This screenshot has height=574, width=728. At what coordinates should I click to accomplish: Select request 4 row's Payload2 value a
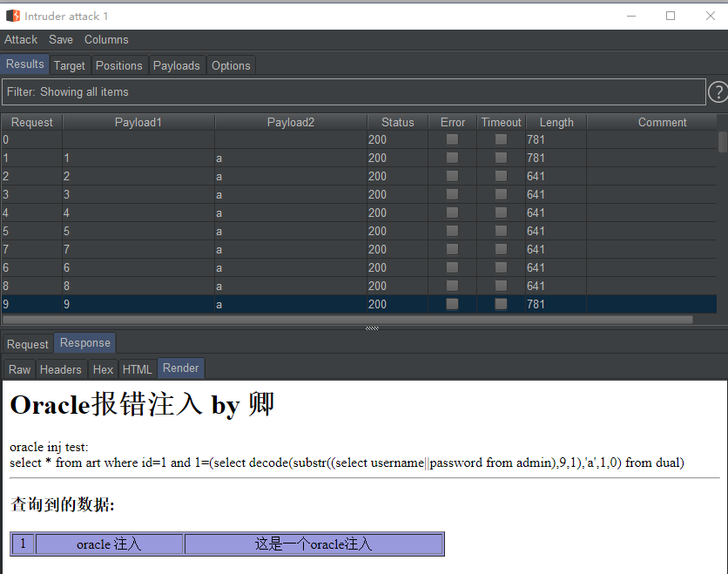pos(291,213)
